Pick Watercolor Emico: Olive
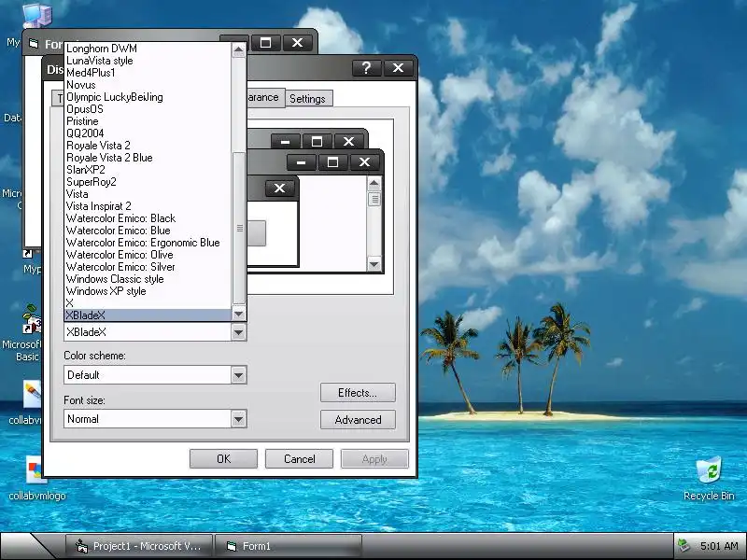Screen dimensions: 747x560 (148, 255)
